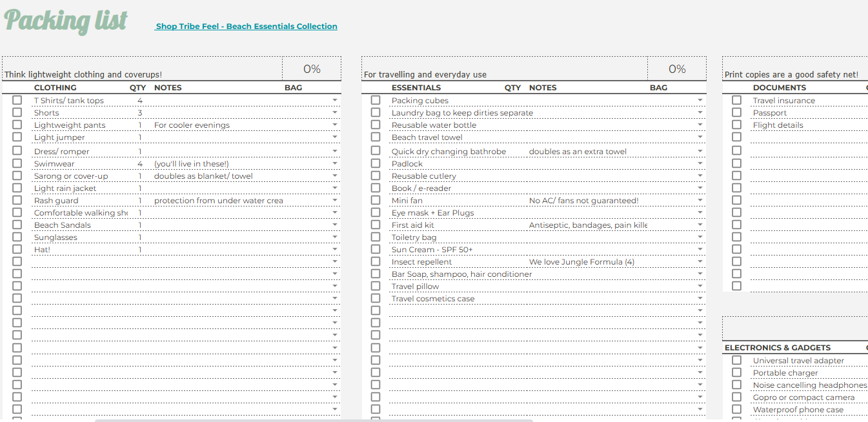The width and height of the screenshot is (868, 422).
Task: Check the Insect repellent box
Action: click(x=375, y=261)
